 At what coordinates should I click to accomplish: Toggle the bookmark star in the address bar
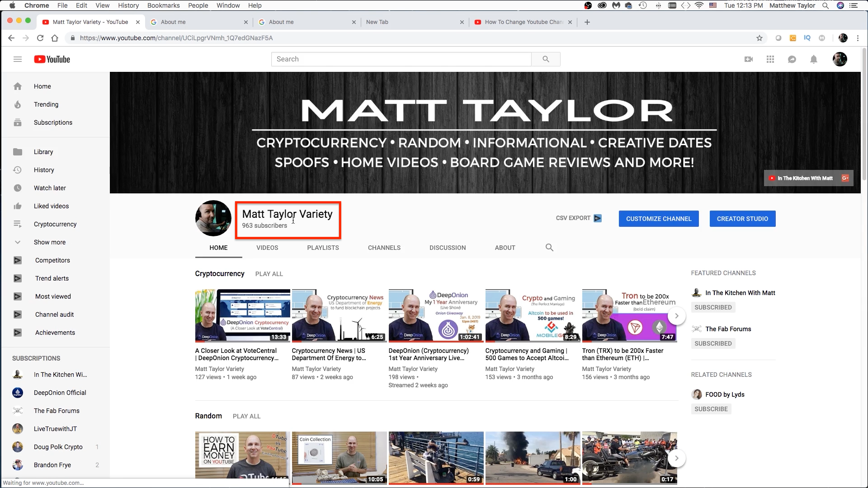tap(759, 38)
